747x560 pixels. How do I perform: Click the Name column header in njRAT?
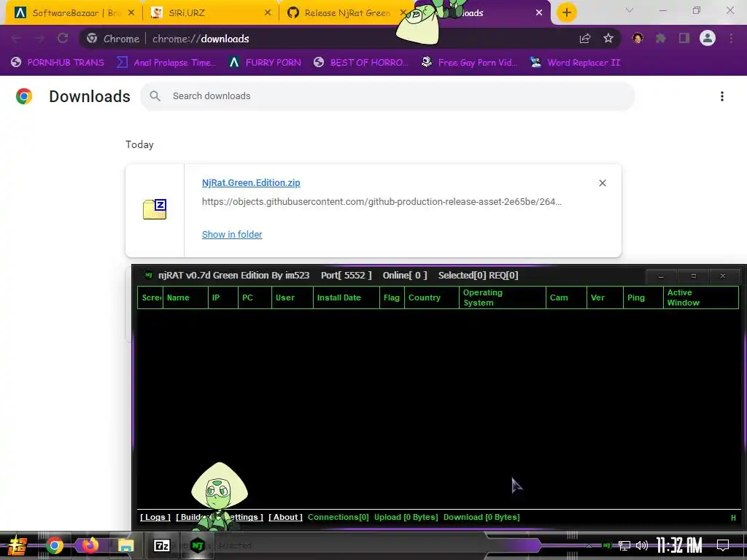(x=185, y=297)
